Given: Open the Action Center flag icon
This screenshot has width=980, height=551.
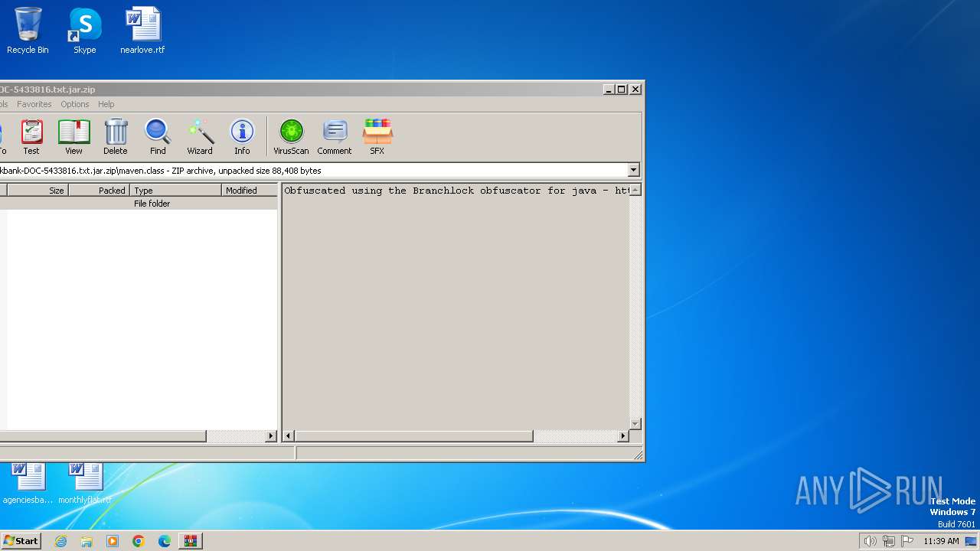Looking at the screenshot, I should point(906,541).
